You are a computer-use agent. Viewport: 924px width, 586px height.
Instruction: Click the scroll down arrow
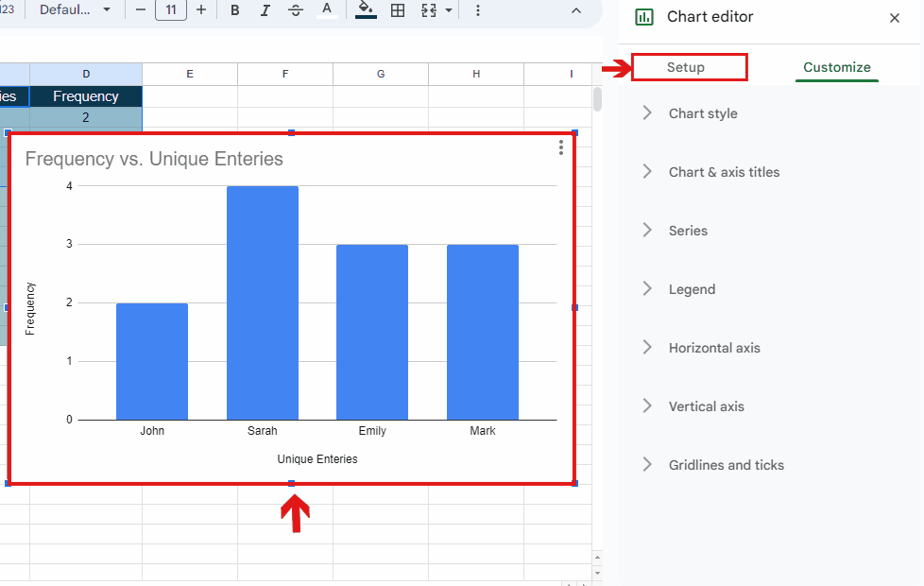pos(597,573)
